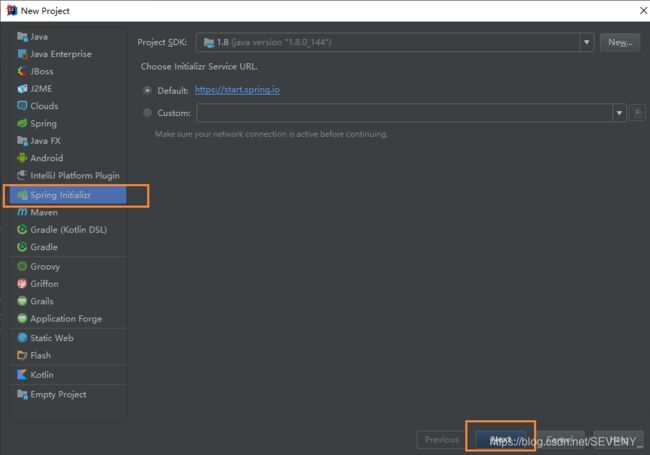Select the Android robot icon
Image resolution: width=650 pixels, height=455 pixels.
tap(22, 158)
